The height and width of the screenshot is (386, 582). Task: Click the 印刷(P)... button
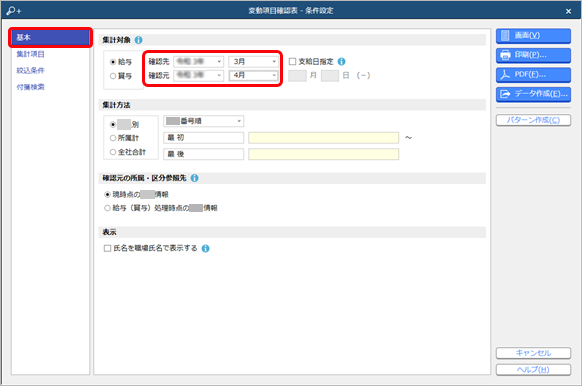coord(533,55)
